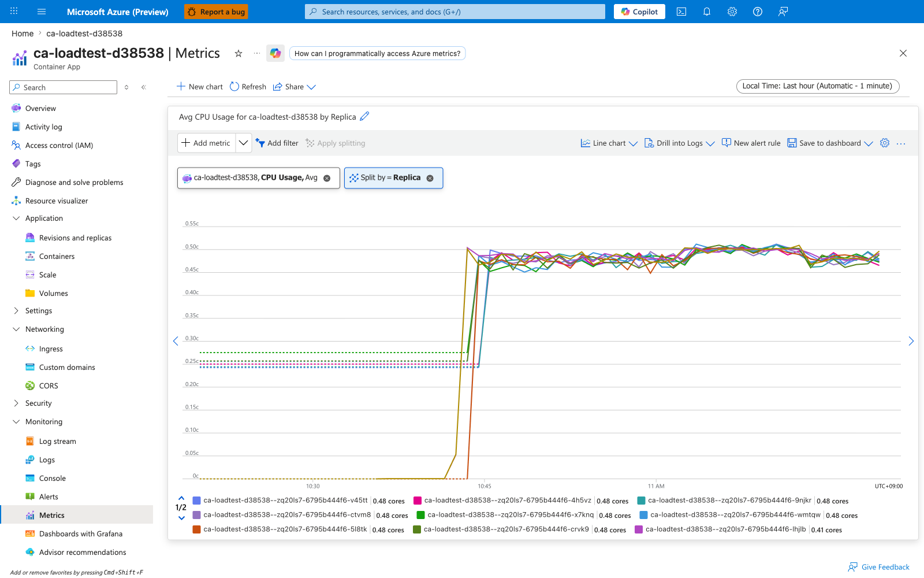Select the lhjlb replica legend swatch

(639, 529)
